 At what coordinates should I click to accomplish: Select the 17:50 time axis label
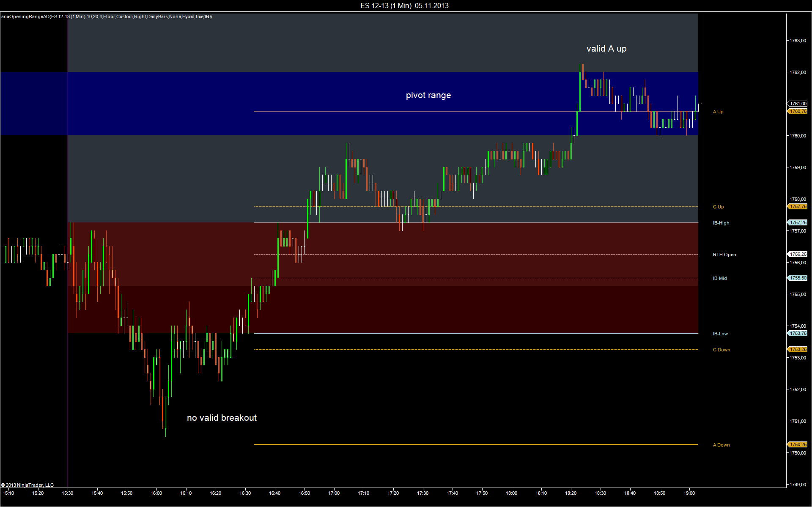pos(482,493)
